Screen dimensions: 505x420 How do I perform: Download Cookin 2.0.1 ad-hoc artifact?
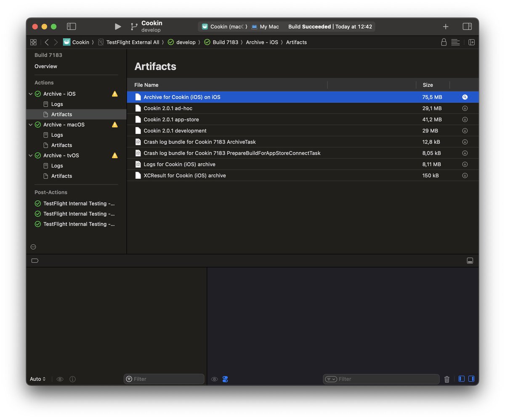(x=465, y=108)
